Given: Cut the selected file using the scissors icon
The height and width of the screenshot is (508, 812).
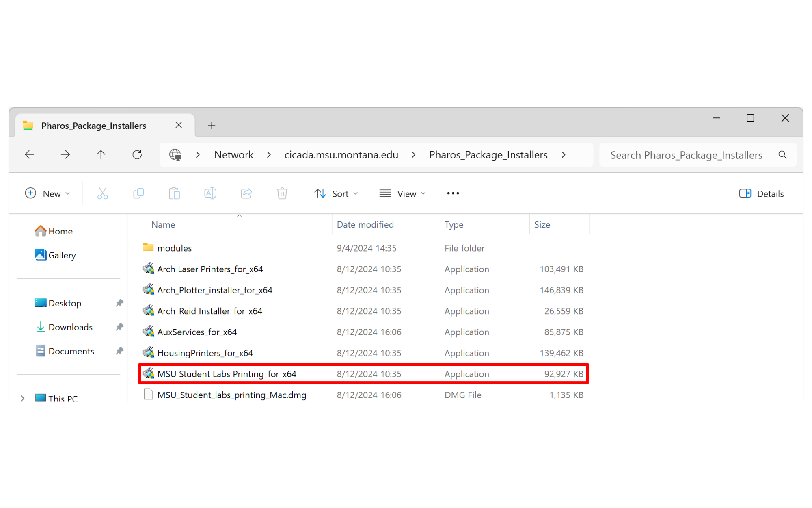Looking at the screenshot, I should pyautogui.click(x=102, y=193).
